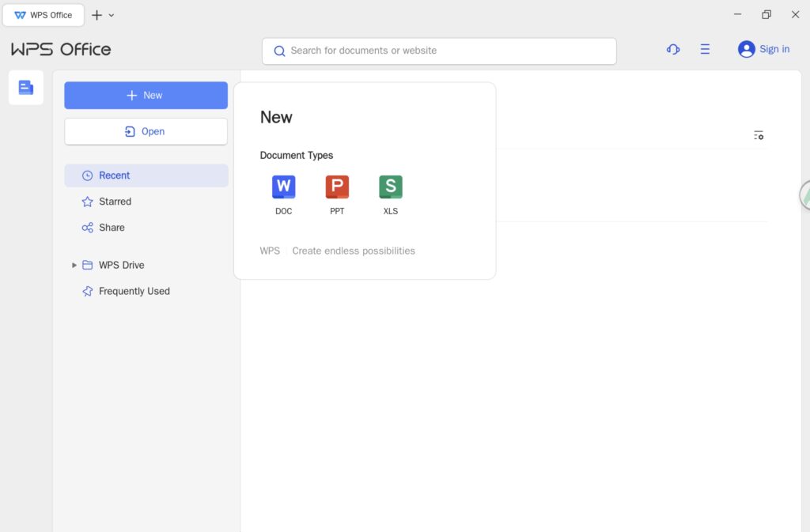Create a new XLS spreadsheet
Viewport: 810px width, 532px height.
click(x=391, y=194)
